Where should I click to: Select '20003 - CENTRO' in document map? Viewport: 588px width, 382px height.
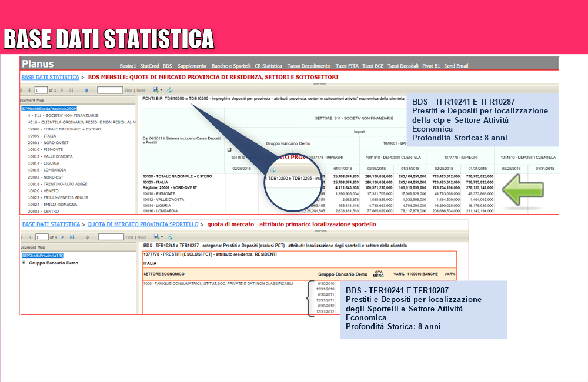click(x=44, y=212)
